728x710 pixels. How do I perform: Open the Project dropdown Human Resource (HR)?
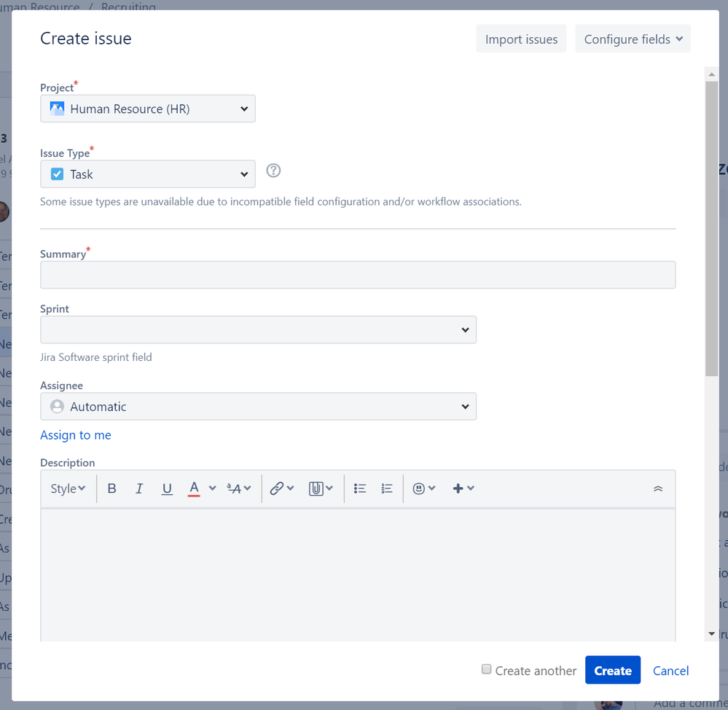click(x=148, y=109)
